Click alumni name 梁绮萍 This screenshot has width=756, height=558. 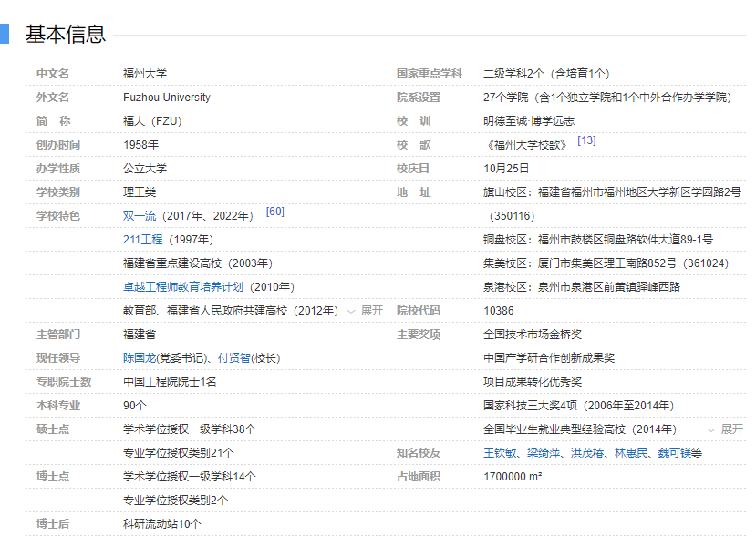[x=544, y=453]
